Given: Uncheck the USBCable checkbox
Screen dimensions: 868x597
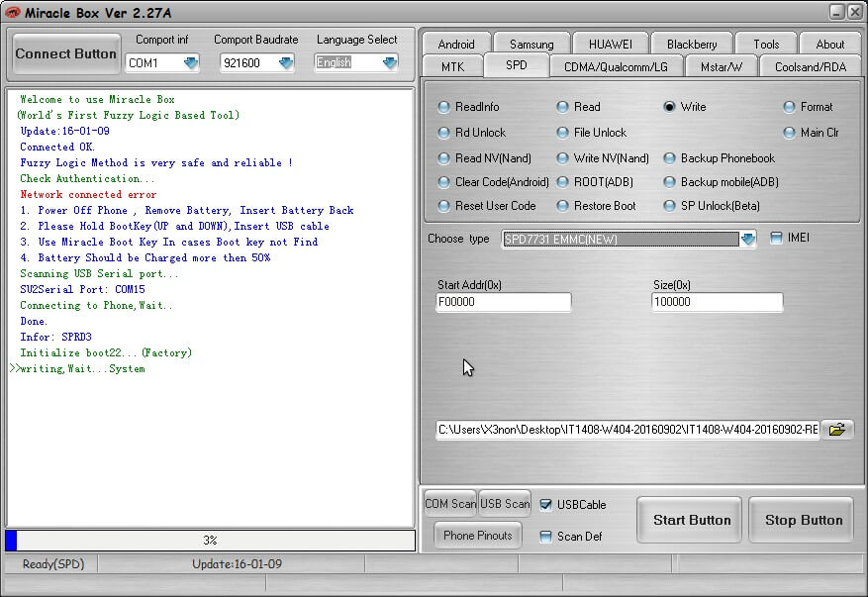Looking at the screenshot, I should tap(545, 505).
